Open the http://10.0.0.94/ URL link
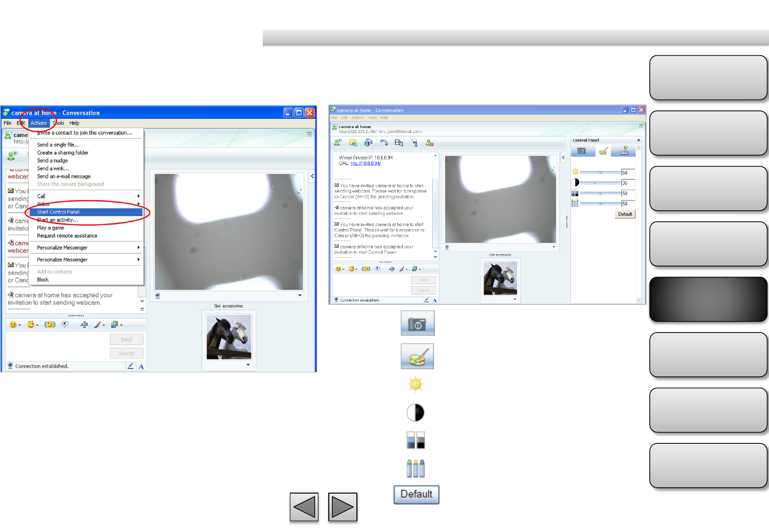The height and width of the screenshot is (532, 769). [365, 164]
